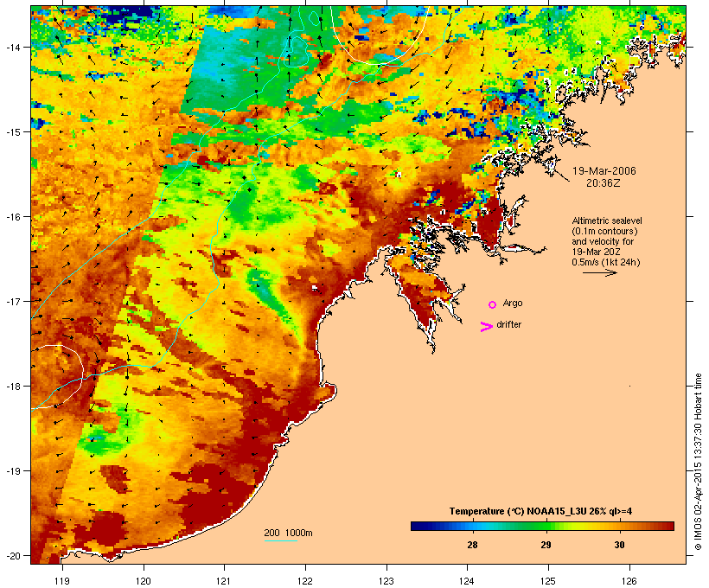Click the 'Argo' legend label
Image resolution: width=709 pixels, height=588 pixels.
coord(513,303)
